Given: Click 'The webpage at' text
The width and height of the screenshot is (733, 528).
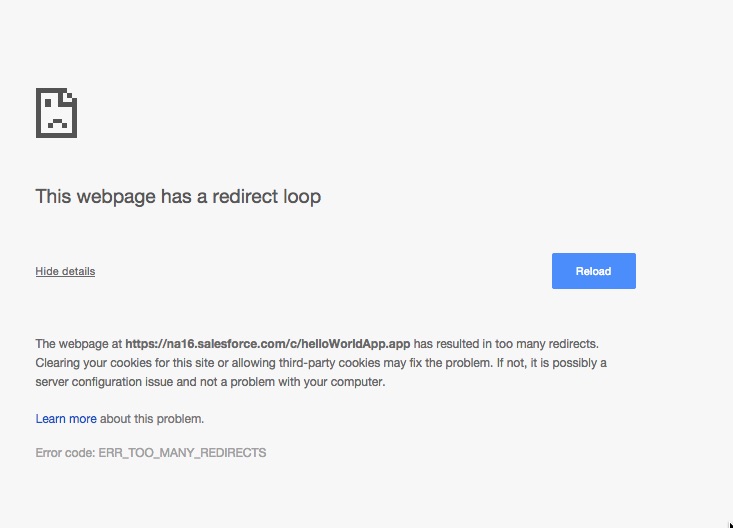Looking at the screenshot, I should point(79,343).
